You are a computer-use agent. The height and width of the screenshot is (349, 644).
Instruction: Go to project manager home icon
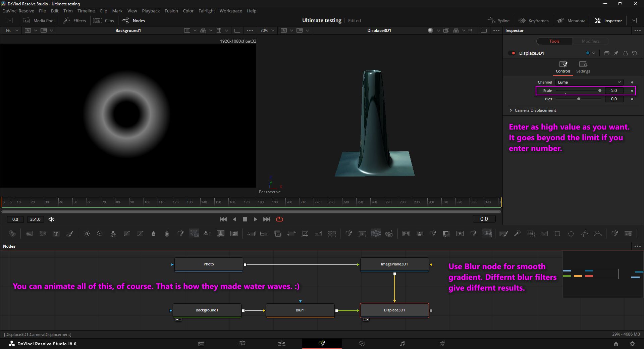(x=616, y=344)
